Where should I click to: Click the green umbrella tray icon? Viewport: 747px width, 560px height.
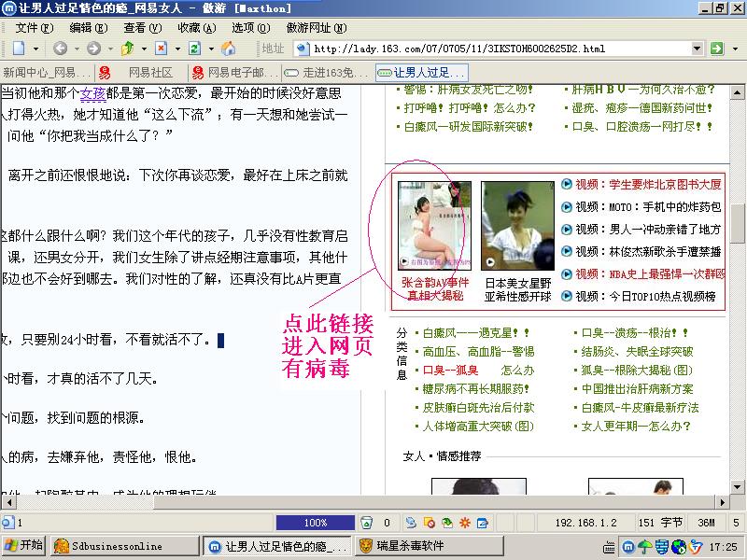[644, 547]
